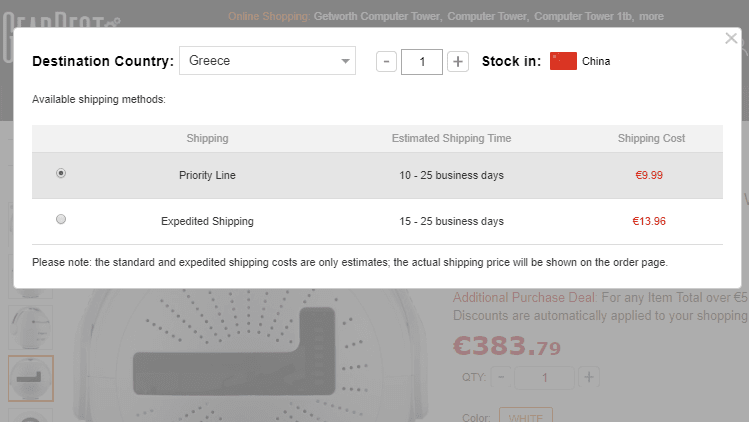Increase quantity in shipping popup

coord(458,61)
